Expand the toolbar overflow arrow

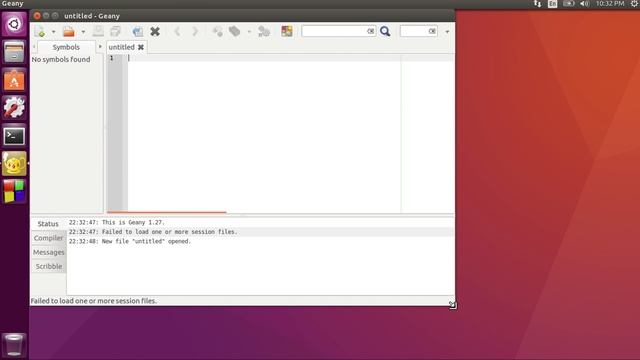click(447, 32)
